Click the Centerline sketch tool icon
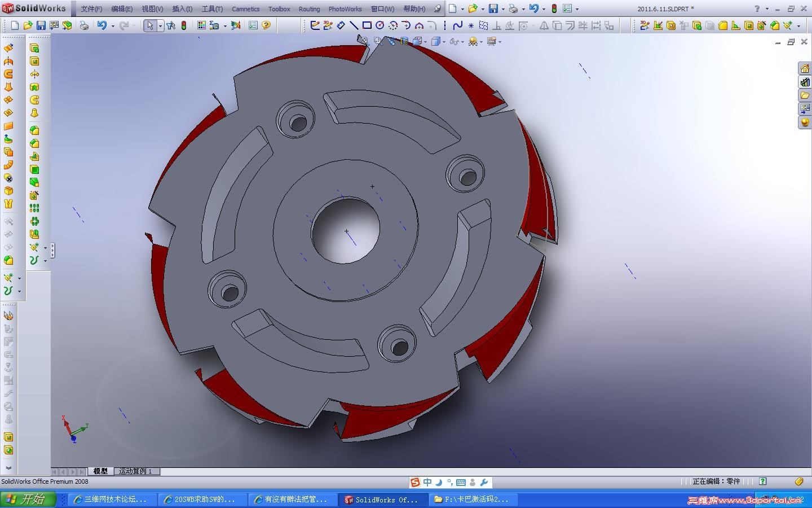 pos(445,25)
